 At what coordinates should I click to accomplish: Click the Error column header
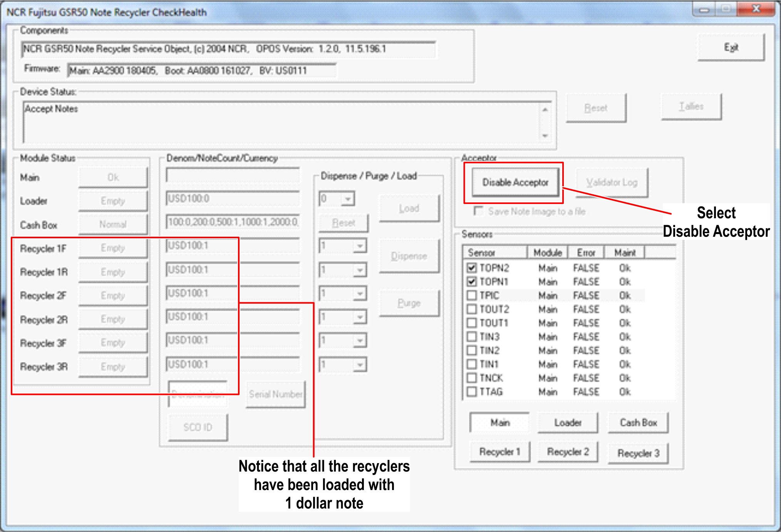586,253
